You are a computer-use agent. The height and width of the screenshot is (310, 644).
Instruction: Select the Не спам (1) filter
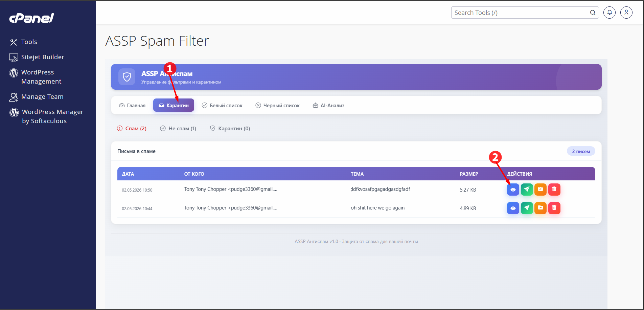coord(178,129)
